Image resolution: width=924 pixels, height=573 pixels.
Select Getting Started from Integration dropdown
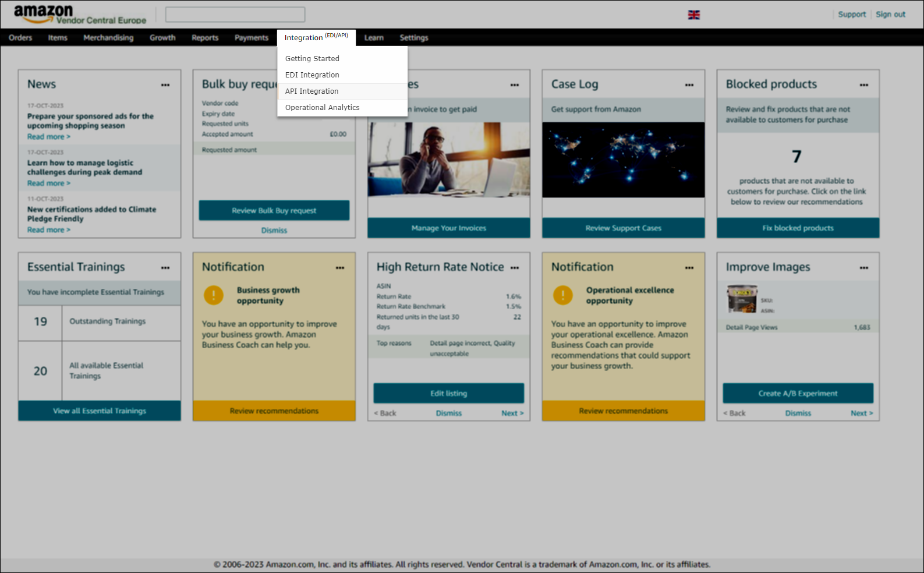pyautogui.click(x=342, y=59)
